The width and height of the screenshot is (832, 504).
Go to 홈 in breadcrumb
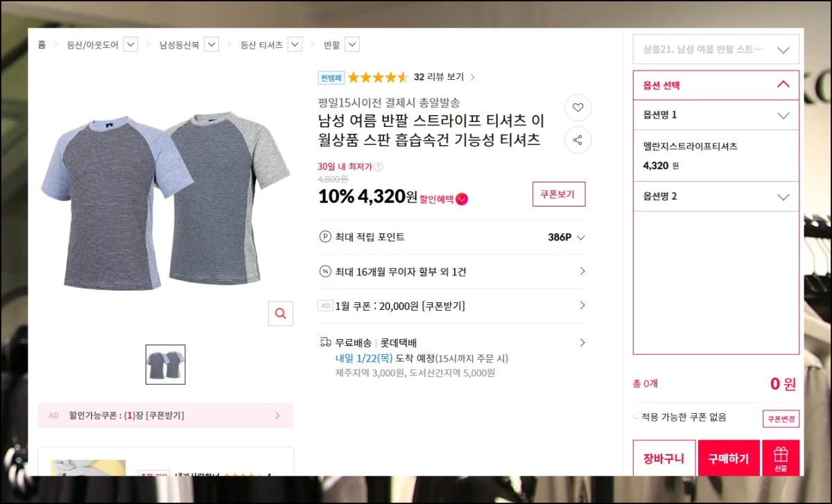click(42, 45)
